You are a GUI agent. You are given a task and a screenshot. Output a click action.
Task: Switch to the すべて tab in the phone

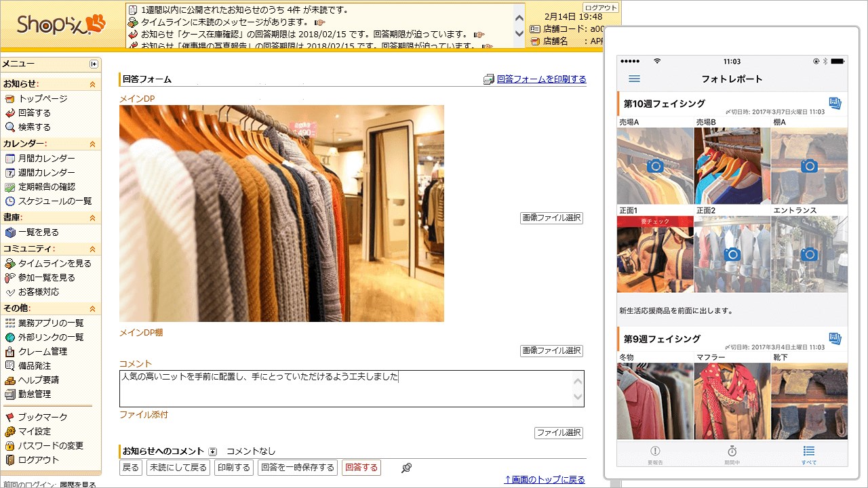pos(809,455)
